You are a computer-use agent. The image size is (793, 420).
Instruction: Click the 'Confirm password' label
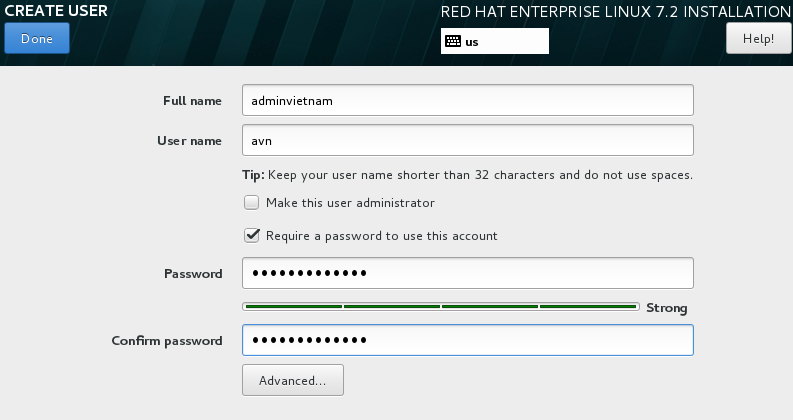(167, 341)
